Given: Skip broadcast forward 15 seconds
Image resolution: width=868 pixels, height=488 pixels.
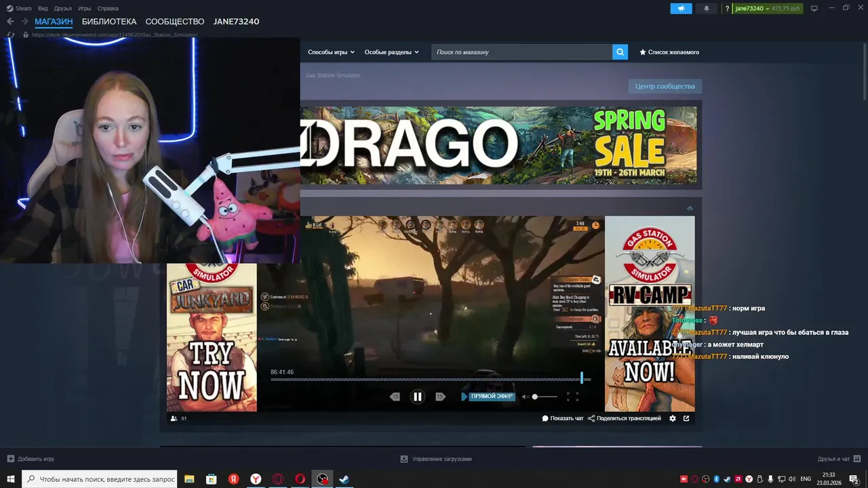Looking at the screenshot, I should [440, 396].
